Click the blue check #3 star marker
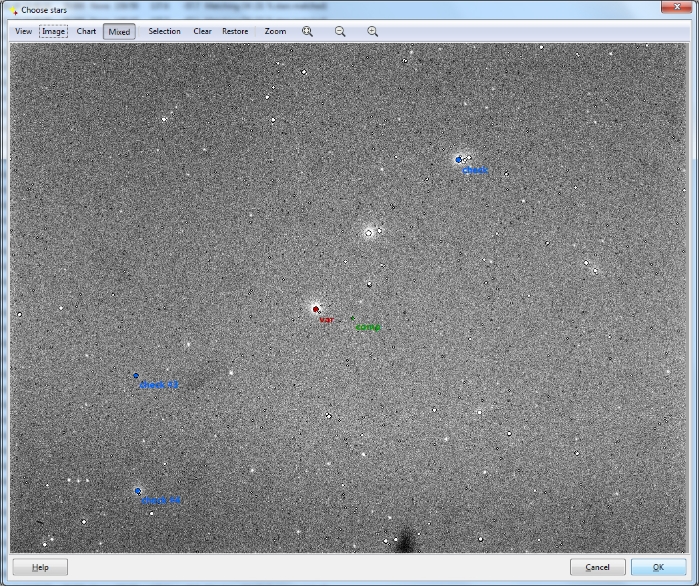This screenshot has width=699, height=586. 136,376
